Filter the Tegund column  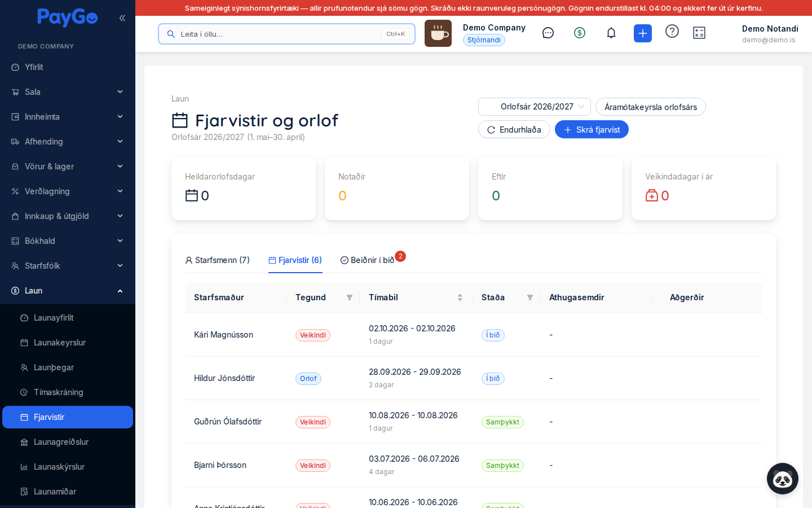tap(350, 297)
